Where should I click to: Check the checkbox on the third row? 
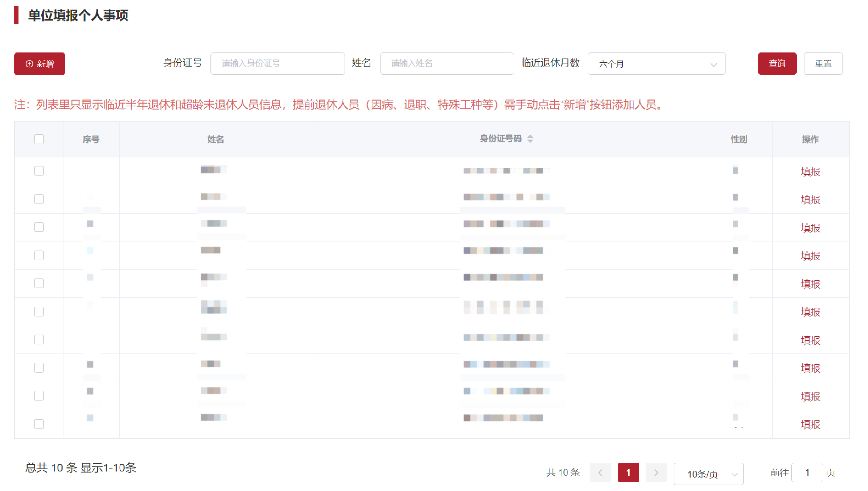coord(39,227)
